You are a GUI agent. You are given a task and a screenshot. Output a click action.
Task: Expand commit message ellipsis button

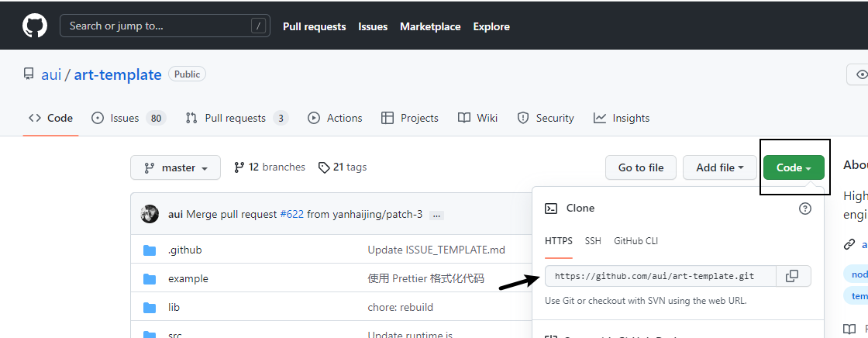tap(436, 215)
